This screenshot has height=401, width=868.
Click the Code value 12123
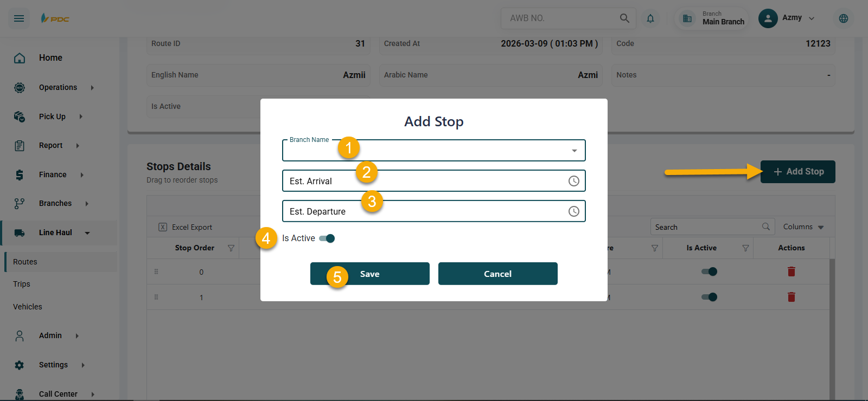(818, 43)
